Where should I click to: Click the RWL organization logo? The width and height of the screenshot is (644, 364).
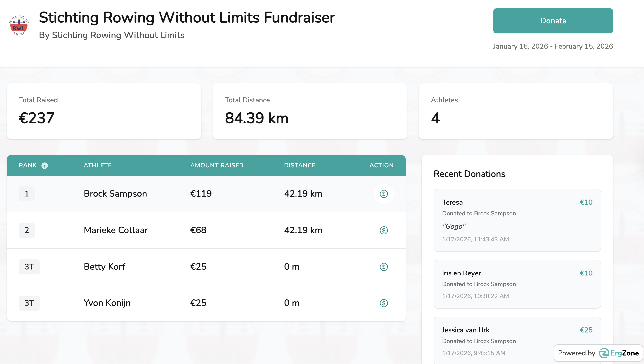click(19, 25)
